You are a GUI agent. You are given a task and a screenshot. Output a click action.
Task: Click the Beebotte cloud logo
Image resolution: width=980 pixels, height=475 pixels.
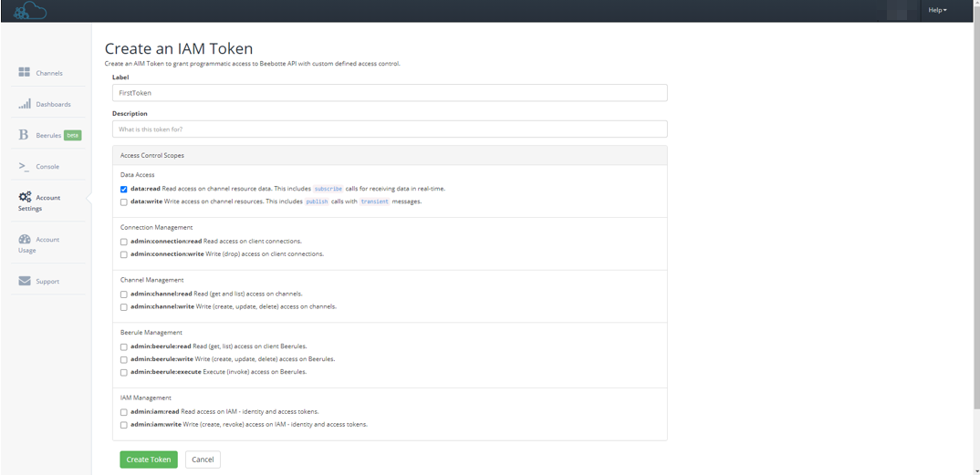click(30, 11)
